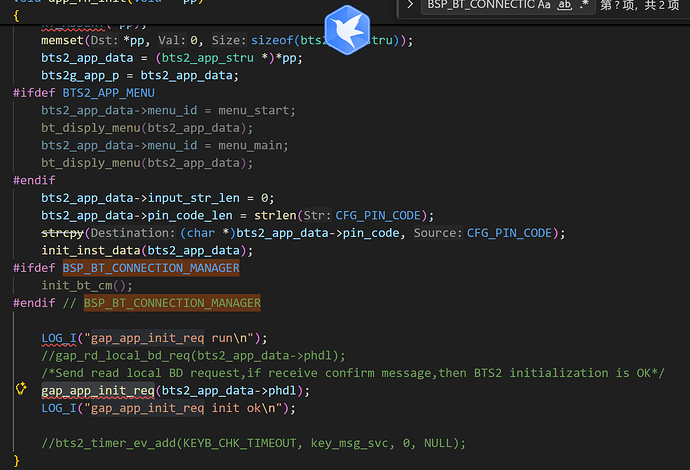Image resolution: width=690 pixels, height=470 pixels.
Task: Click the BTS2_APP_MENU macro name
Action: [x=115, y=93]
